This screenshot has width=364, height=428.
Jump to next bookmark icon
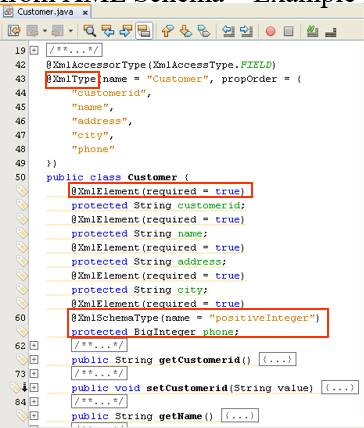tap(186, 31)
